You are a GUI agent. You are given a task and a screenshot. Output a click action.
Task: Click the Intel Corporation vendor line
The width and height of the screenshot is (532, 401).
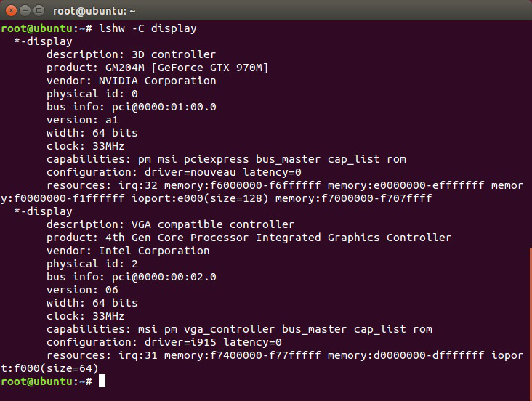128,251
